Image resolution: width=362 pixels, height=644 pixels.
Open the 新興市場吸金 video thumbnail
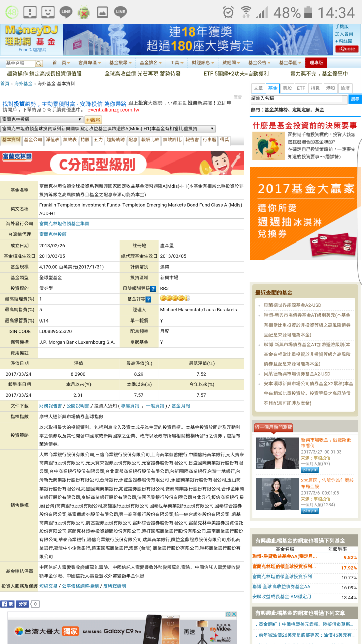click(x=277, y=454)
